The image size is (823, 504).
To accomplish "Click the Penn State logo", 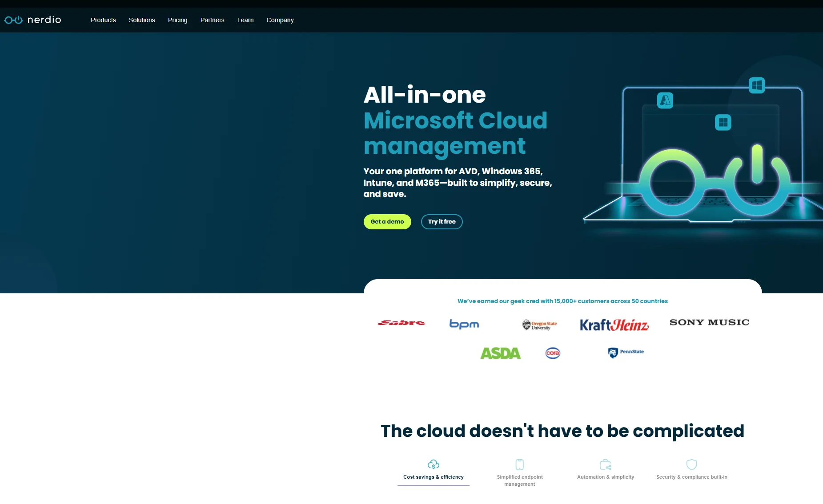I will click(x=626, y=352).
